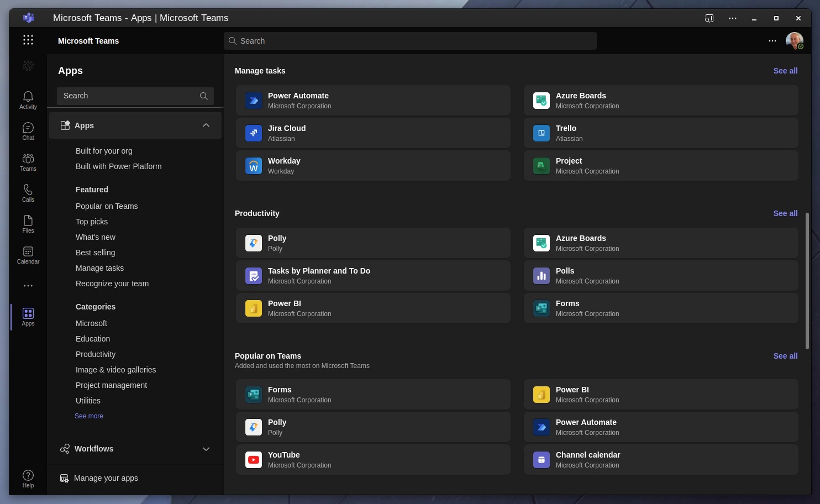Click See all for Popular on Teams

coord(785,356)
